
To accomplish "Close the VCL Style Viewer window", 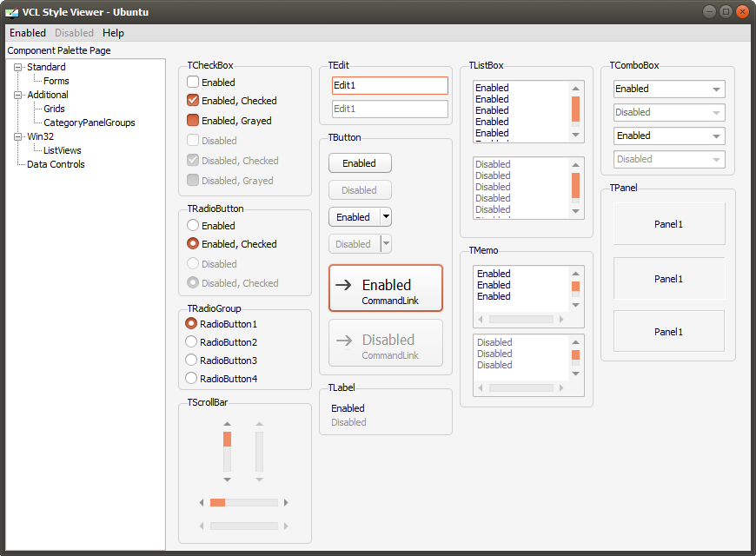I will point(742,11).
